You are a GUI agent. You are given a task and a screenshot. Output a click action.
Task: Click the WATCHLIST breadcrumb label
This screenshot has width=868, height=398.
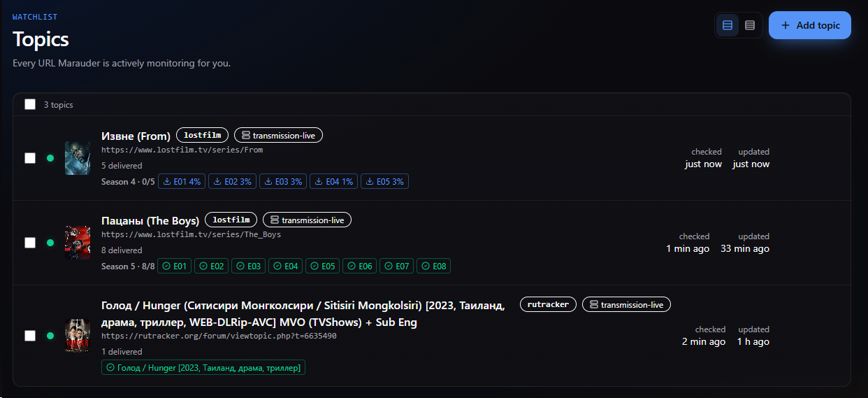tap(35, 17)
